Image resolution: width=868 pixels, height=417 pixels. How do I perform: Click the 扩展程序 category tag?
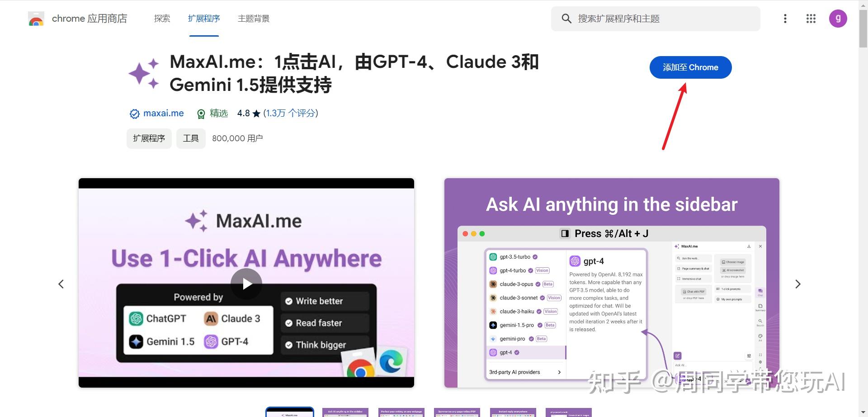click(149, 138)
